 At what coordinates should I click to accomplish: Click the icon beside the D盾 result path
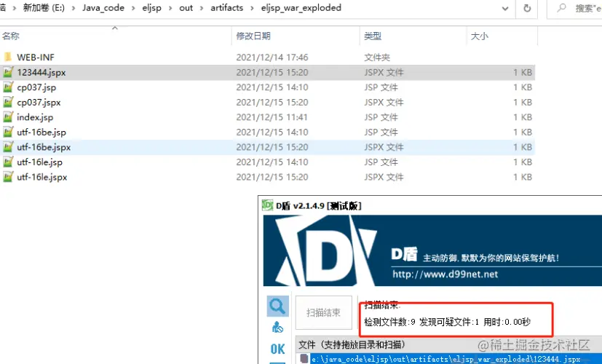coord(304,359)
